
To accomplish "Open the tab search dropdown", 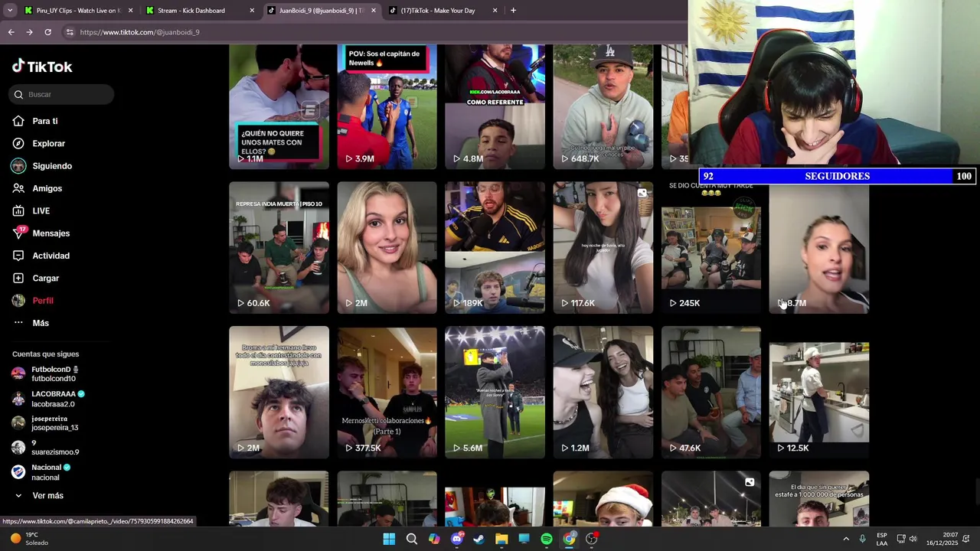I will [10, 11].
